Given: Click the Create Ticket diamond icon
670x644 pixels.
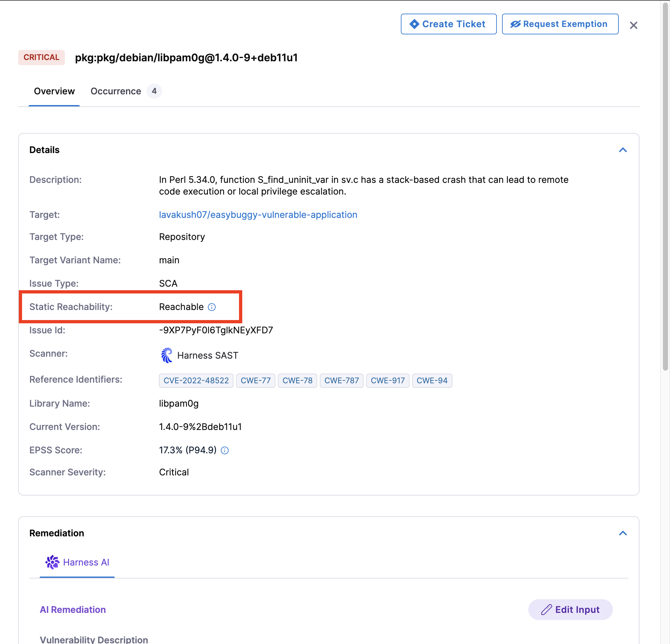Looking at the screenshot, I should point(414,24).
